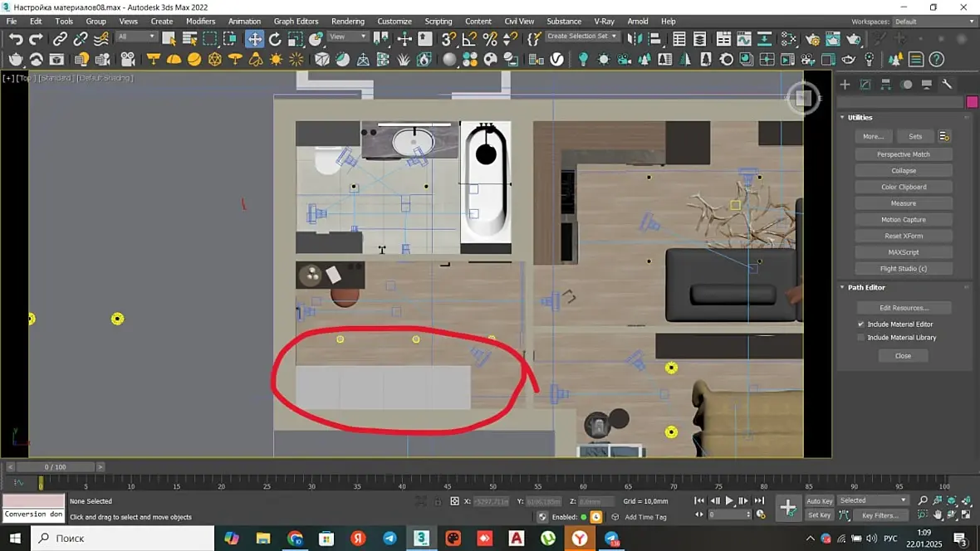
Task: Open the selection filter 'All' dropdown
Action: click(x=136, y=37)
